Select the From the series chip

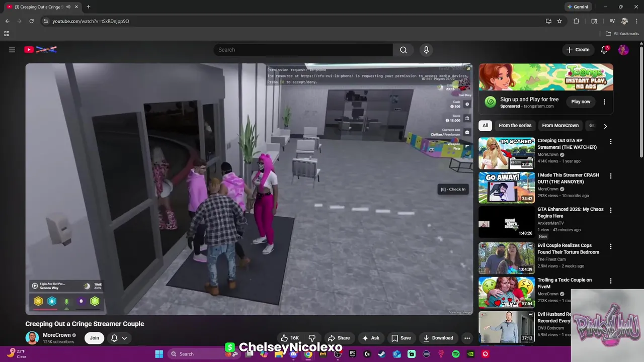click(515, 126)
